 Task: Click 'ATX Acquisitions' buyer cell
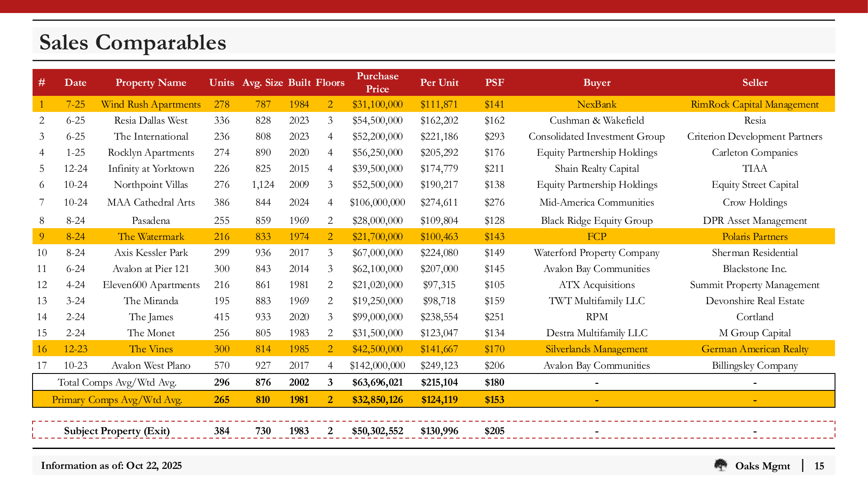click(597, 285)
